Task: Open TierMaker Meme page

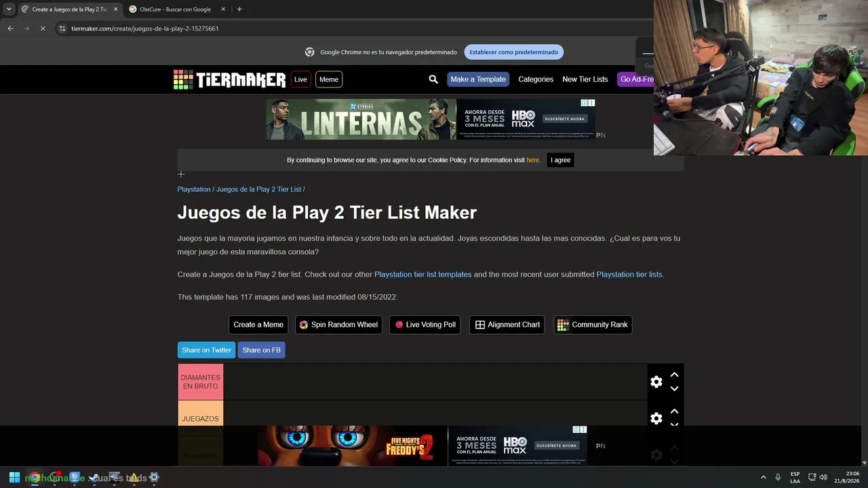Action: click(329, 79)
